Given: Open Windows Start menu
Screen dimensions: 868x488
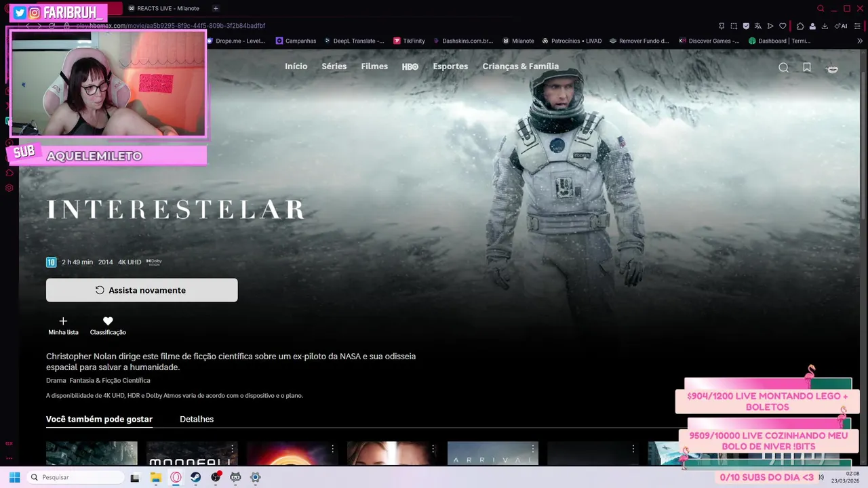Looking at the screenshot, I should tap(14, 477).
